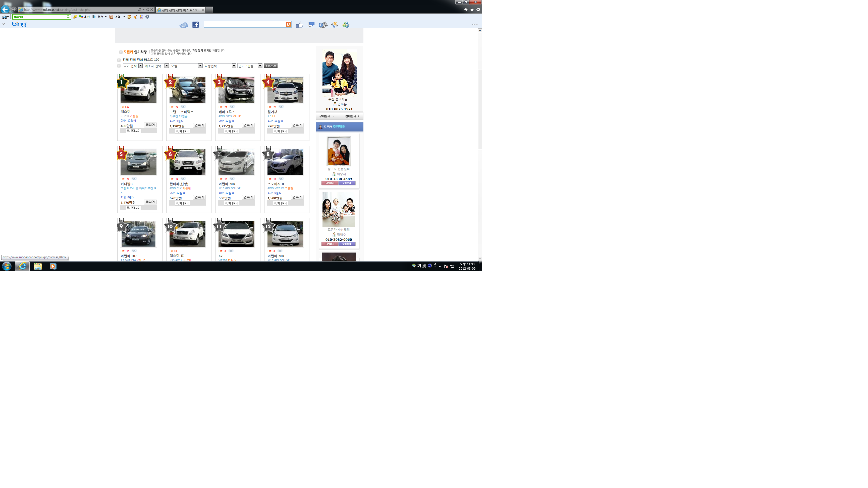Click 찜하기 button for the 렉스턴 listing

[x=150, y=125]
